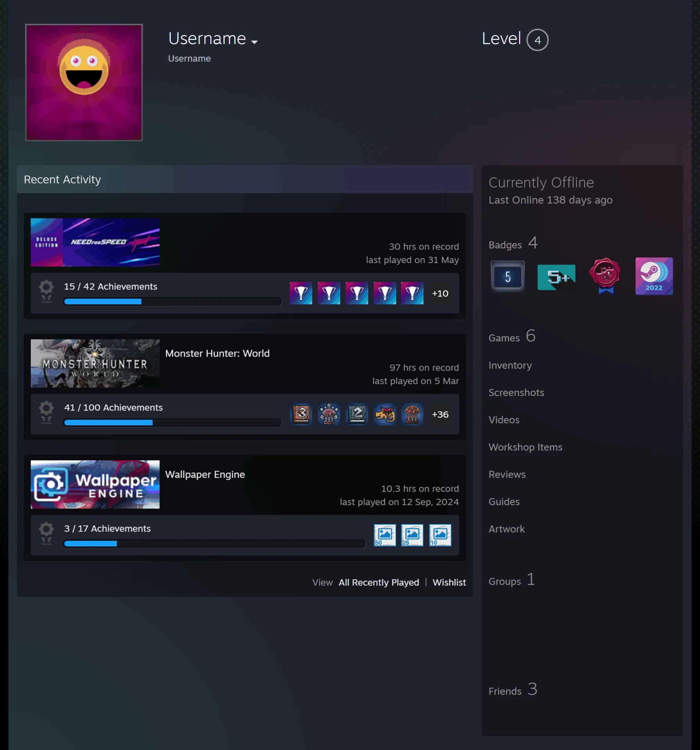Open Reviews in sidebar
Screen dimensions: 700x750
pyautogui.click(x=507, y=475)
